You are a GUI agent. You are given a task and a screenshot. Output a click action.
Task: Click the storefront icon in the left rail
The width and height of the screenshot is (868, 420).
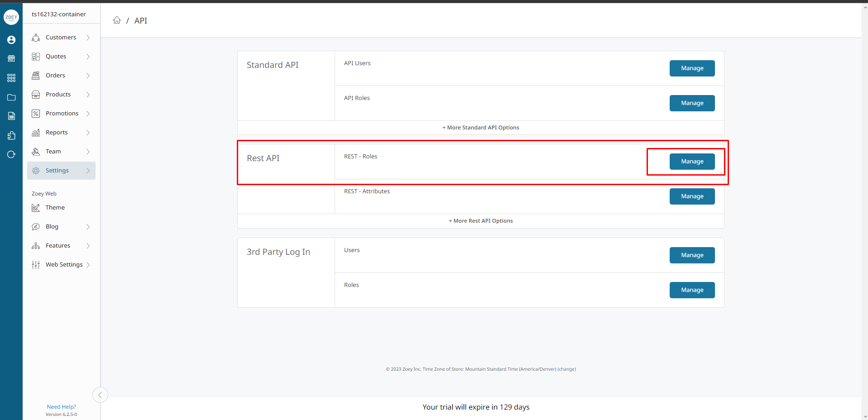(x=11, y=58)
